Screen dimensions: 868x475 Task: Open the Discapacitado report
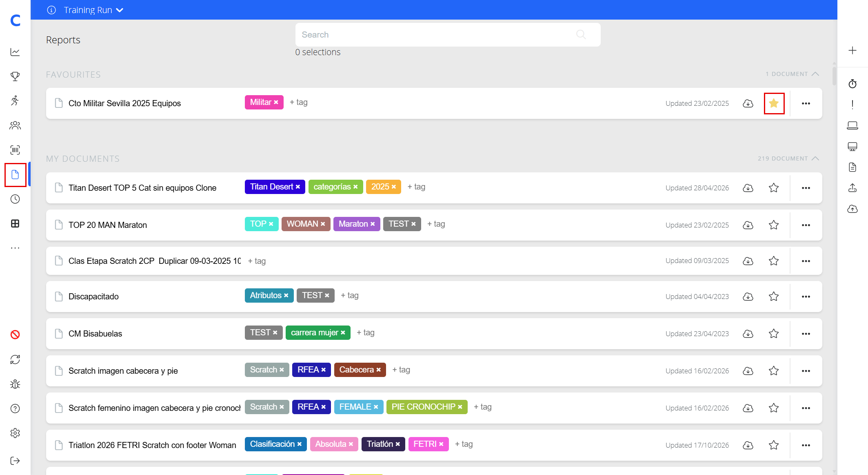click(93, 297)
